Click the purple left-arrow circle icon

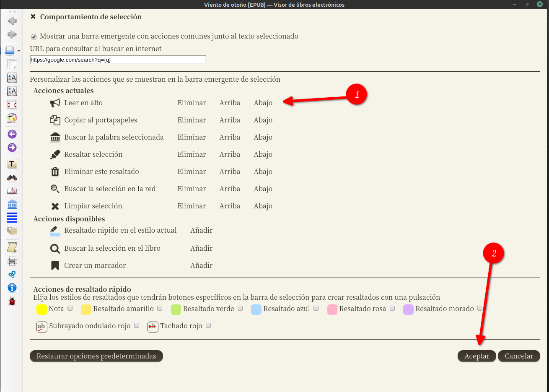pos(12,134)
